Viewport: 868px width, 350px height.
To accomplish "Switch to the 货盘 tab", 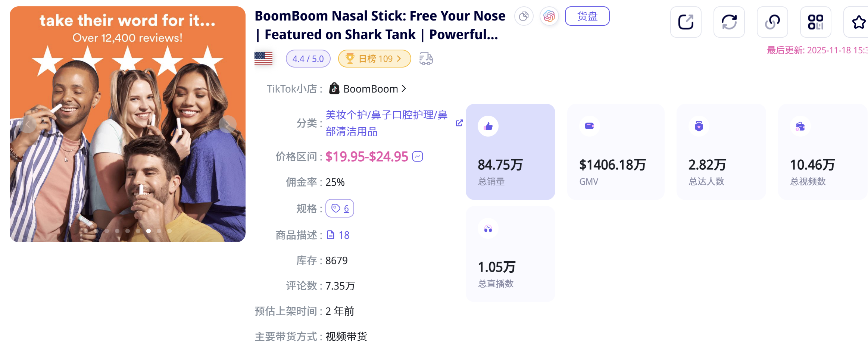I will [587, 16].
